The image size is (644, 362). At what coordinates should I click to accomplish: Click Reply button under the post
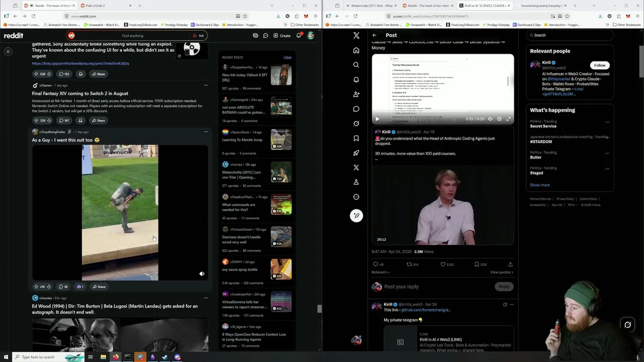pyautogui.click(x=504, y=287)
